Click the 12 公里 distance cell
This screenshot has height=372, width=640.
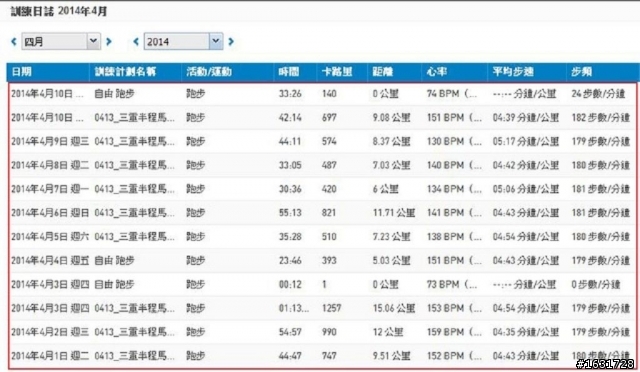(388, 332)
